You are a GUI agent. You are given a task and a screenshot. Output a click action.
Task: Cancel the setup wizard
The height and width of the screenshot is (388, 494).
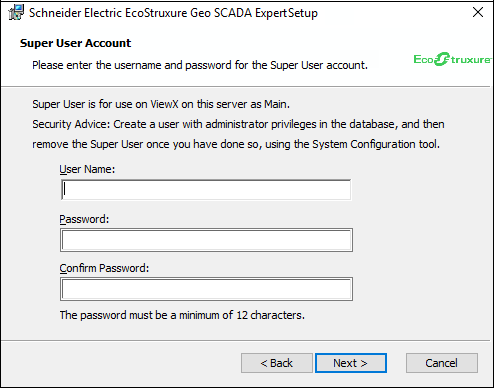pos(442,363)
